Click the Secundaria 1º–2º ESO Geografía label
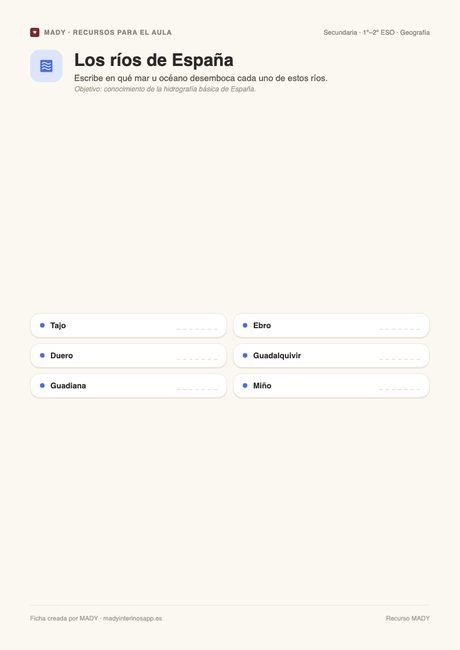The image size is (460, 650). tap(376, 32)
